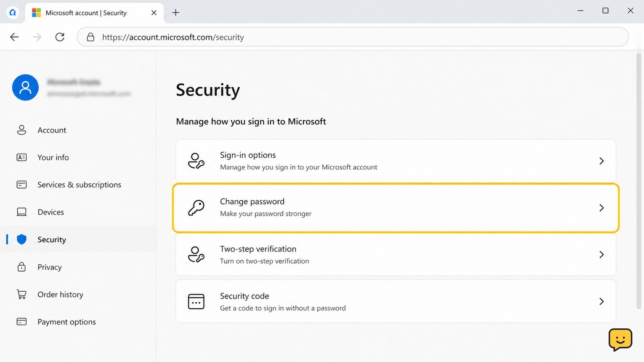Click the Security page heading
Viewport: 644px width, 362px height.
[x=208, y=90]
